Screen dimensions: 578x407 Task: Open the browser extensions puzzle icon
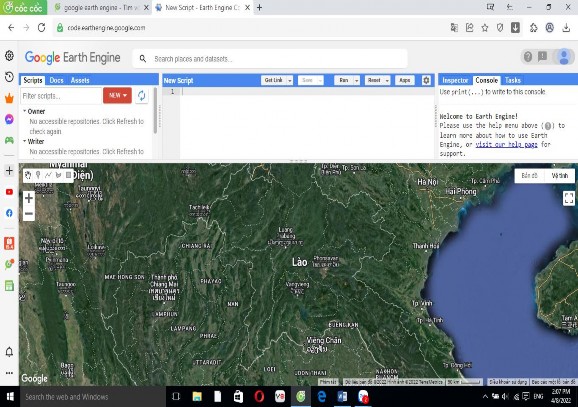coord(533,28)
